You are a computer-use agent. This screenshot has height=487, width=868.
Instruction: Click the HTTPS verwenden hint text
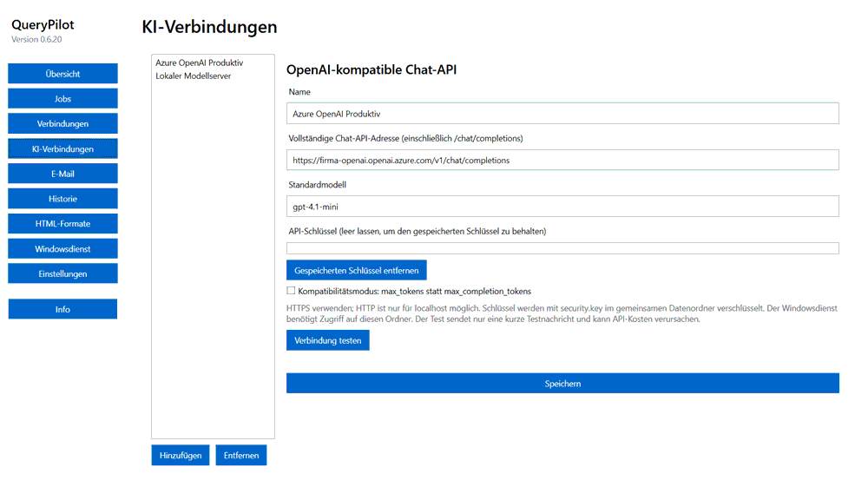(562, 313)
